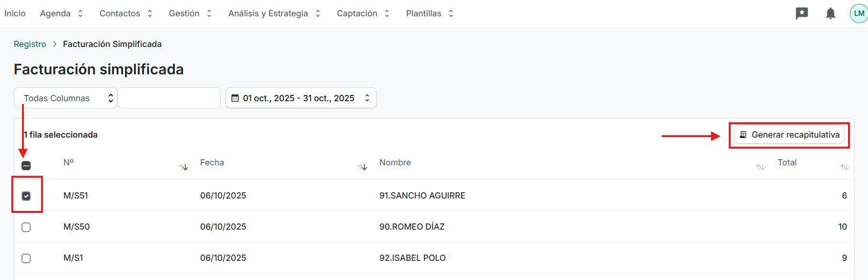
Task: Select the M/S50 row checkbox
Action: tap(26, 227)
